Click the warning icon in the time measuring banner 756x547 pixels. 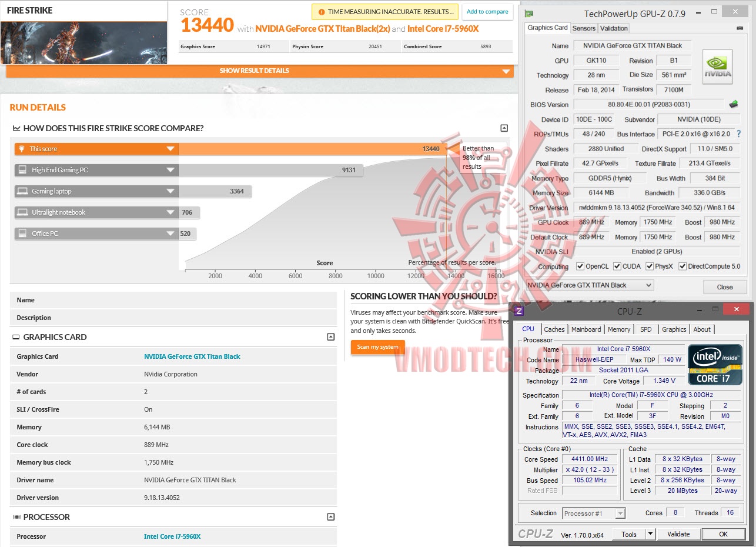tap(321, 12)
